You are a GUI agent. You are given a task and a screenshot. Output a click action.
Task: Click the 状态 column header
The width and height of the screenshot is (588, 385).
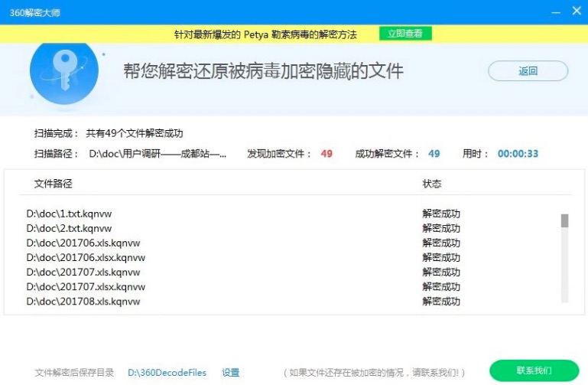click(432, 184)
